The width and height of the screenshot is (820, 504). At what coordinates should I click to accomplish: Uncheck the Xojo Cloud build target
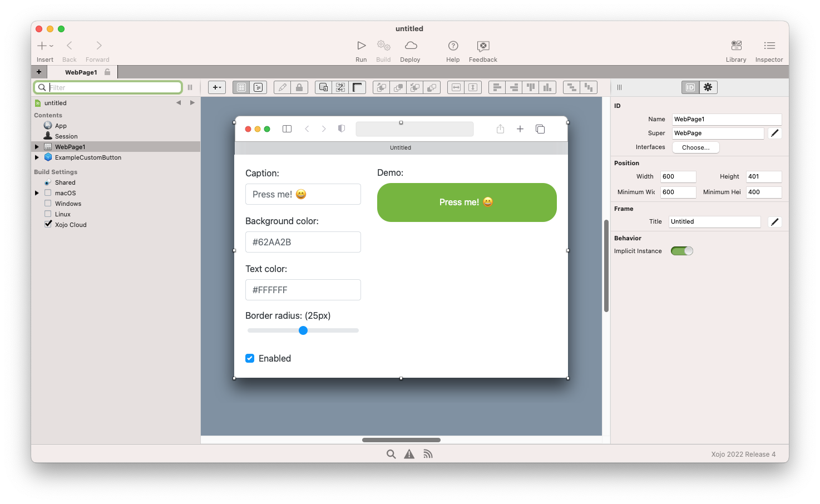coord(48,224)
